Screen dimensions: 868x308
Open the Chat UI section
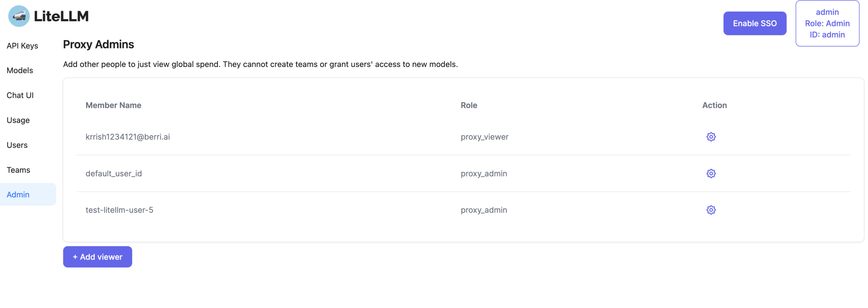20,95
